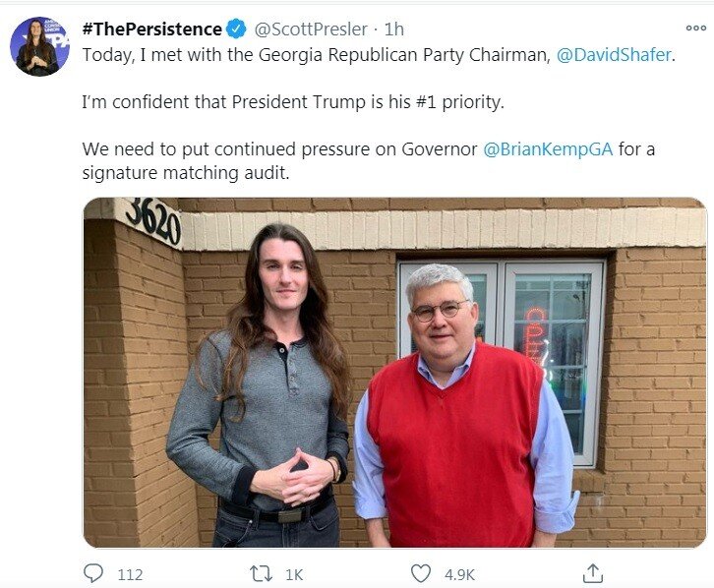Enlarge the attached tweet photo
Image resolution: width=714 pixels, height=588 pixels.
(394, 373)
